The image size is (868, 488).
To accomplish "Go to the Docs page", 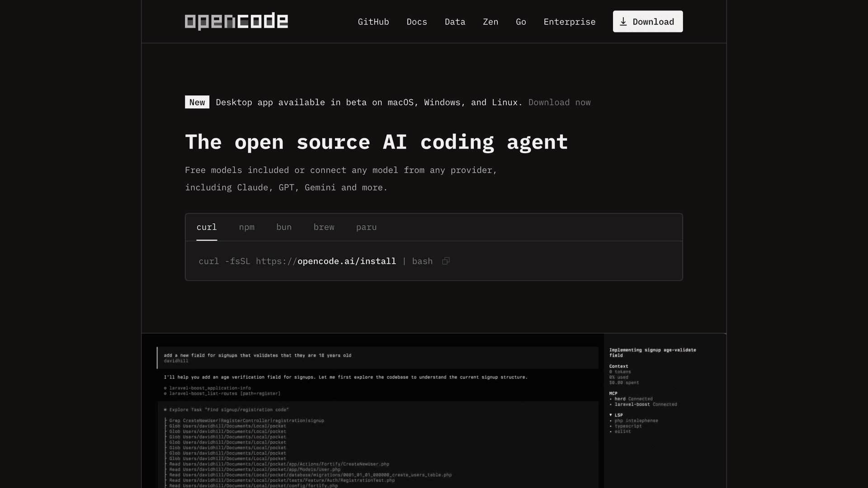I will [417, 22].
